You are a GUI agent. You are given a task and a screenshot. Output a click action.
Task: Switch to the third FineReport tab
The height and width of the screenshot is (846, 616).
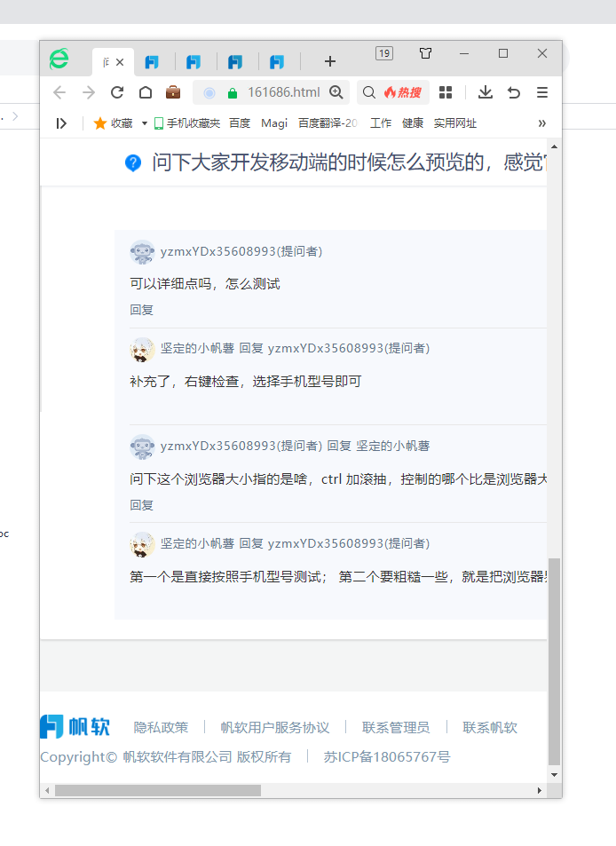[193, 62]
